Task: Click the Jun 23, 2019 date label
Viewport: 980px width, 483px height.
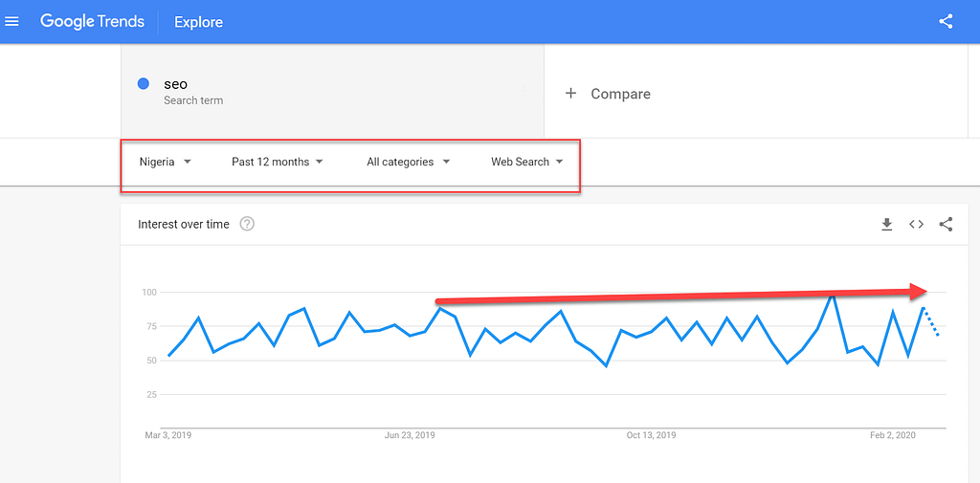Action: click(410, 435)
